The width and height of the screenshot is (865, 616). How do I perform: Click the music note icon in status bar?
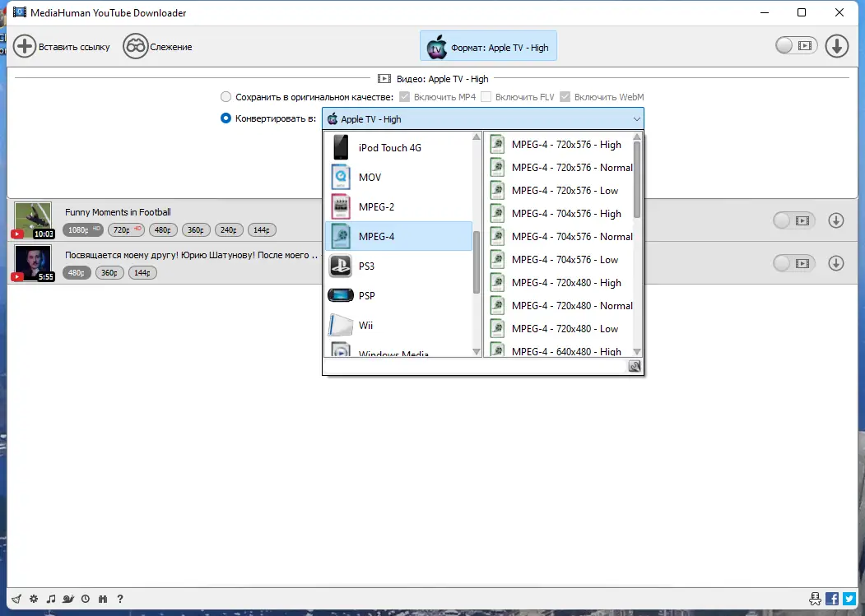click(x=51, y=599)
